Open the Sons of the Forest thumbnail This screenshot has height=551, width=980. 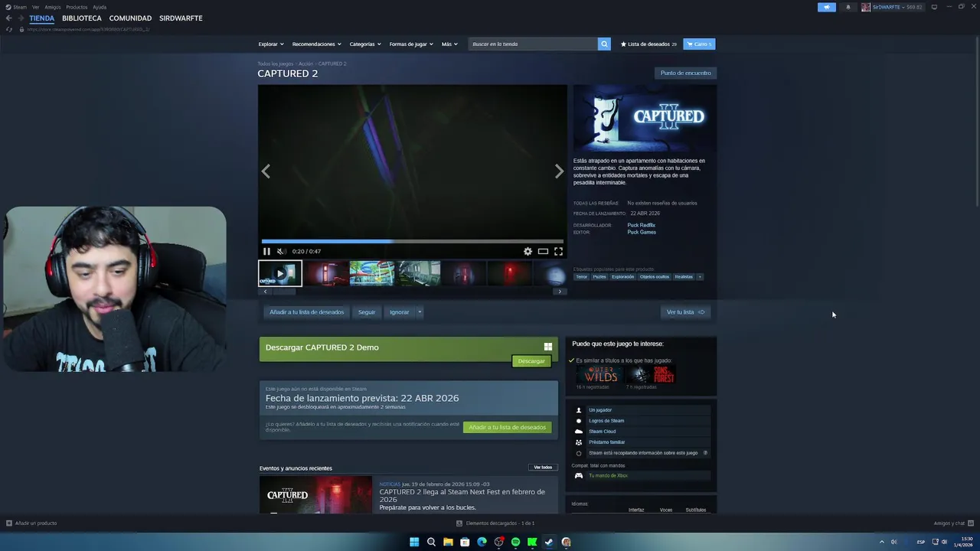click(x=651, y=374)
